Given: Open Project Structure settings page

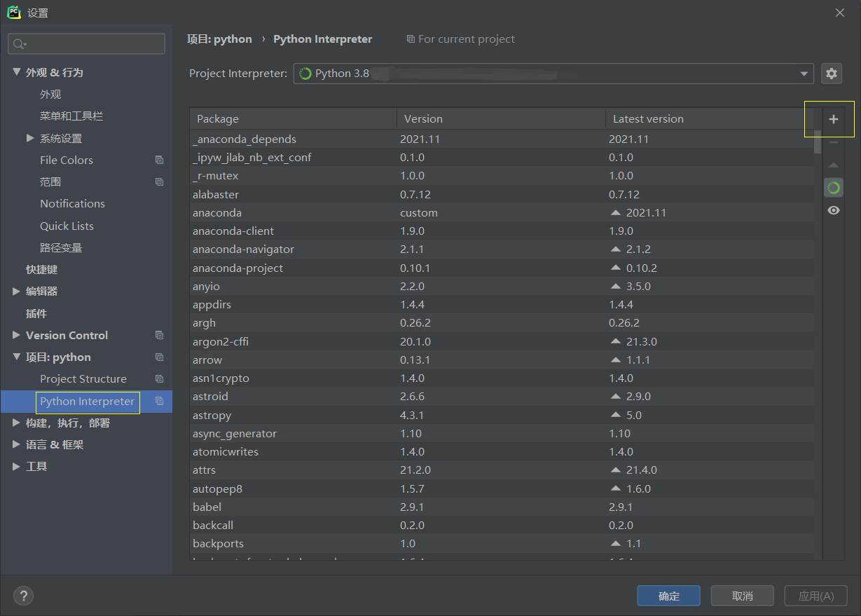Looking at the screenshot, I should (x=83, y=379).
